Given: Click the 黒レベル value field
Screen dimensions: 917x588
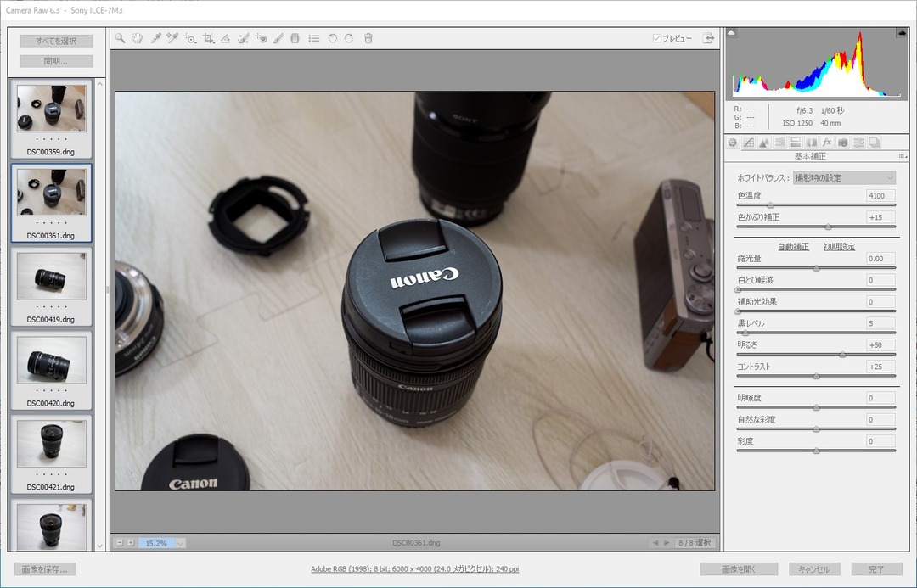Looking at the screenshot, I should (x=880, y=323).
